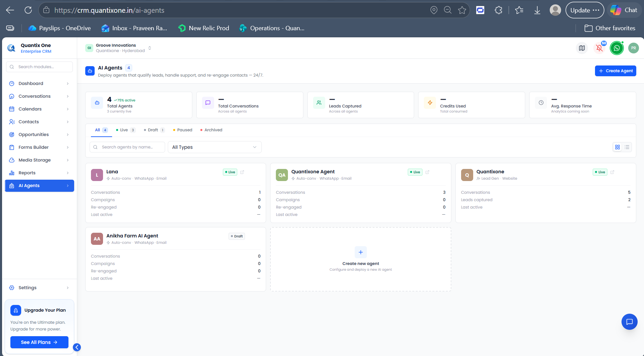This screenshot has width=644, height=356.
Task: Select the Archived tab
Action: pos(211,130)
